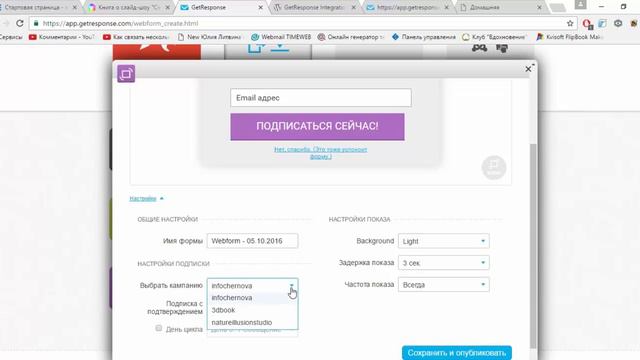Open the Background dropdown set to Light
Viewport: 640px width, 360px height.
click(443, 241)
